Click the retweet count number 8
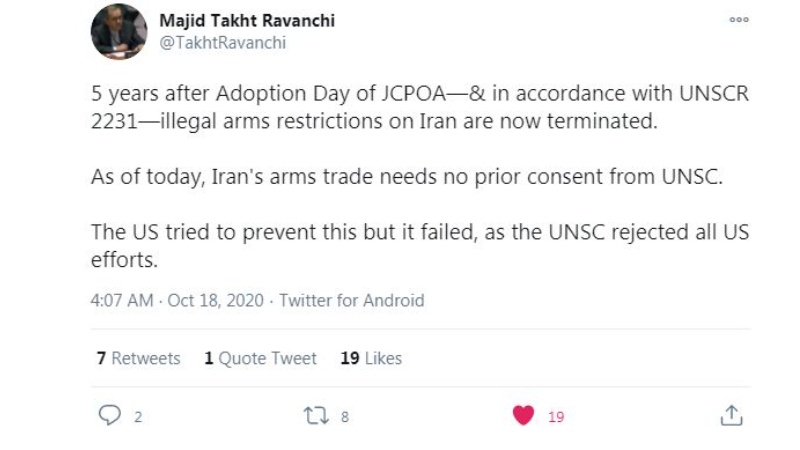Viewport: 800px width, 450px height. 345,417
